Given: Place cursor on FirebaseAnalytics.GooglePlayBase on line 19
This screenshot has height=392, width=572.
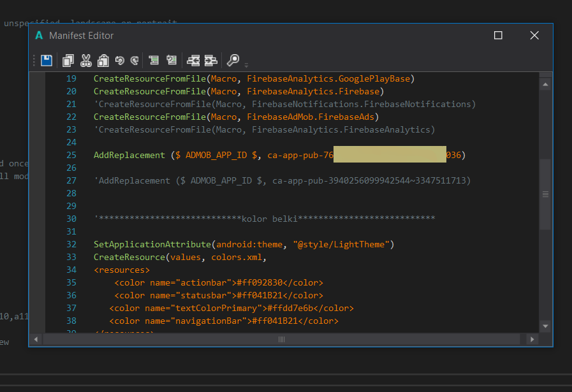Looking at the screenshot, I should 328,79.
